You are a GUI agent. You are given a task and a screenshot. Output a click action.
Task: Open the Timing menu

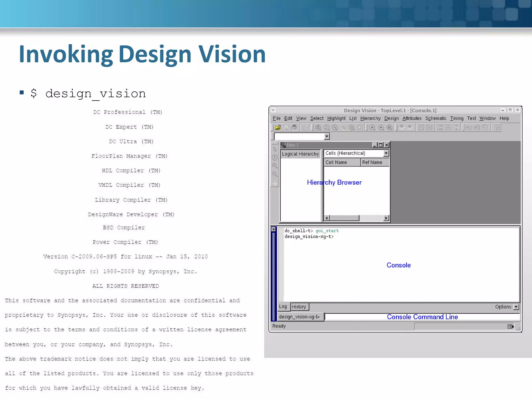pyautogui.click(x=457, y=118)
